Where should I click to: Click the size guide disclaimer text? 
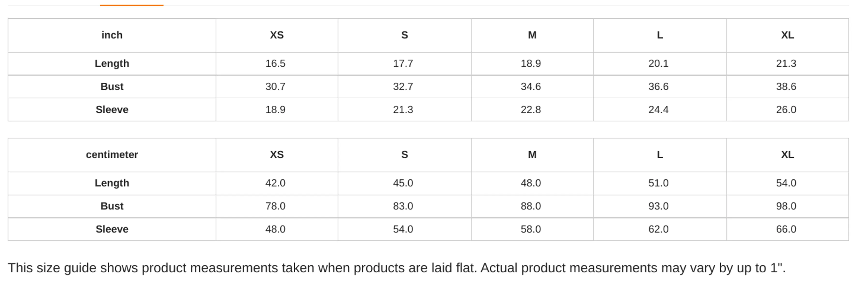397,268
